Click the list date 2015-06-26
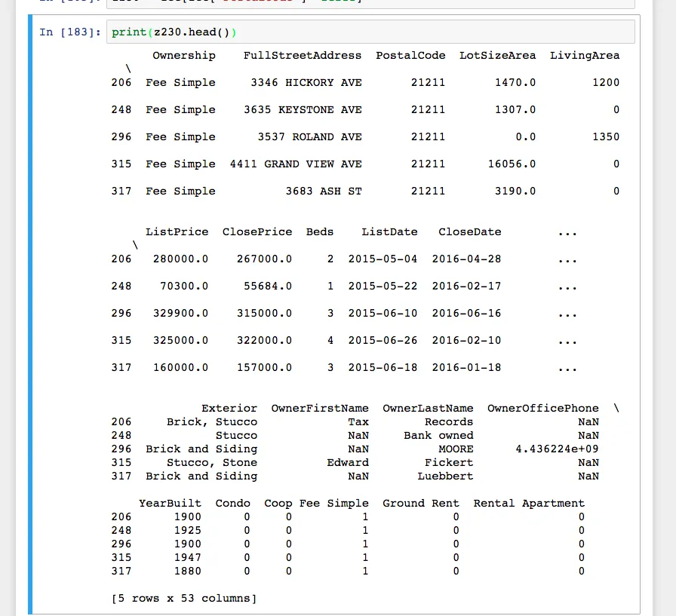 tap(383, 340)
